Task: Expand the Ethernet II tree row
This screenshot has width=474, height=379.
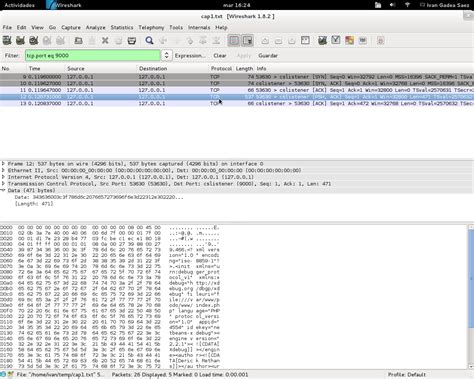Action: 3,170
